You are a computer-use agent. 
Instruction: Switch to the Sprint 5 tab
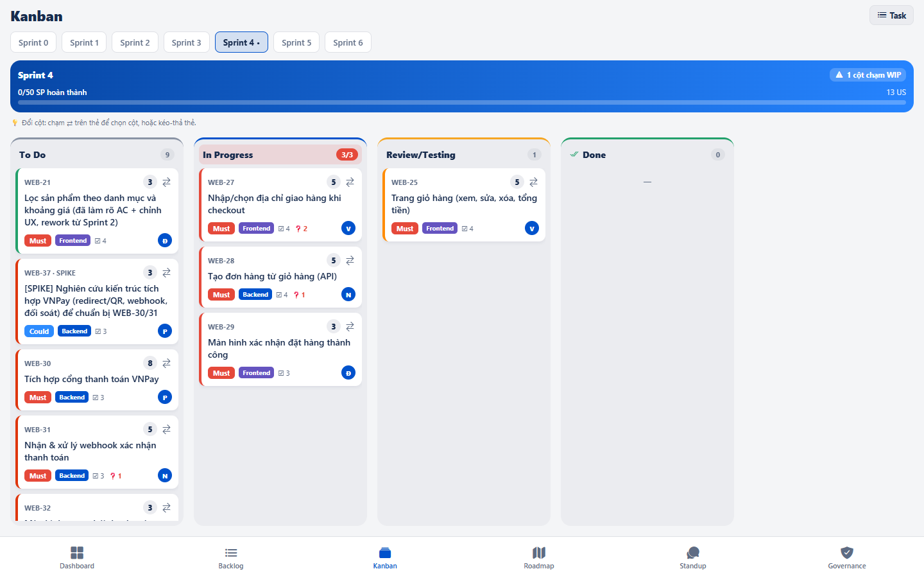(x=296, y=42)
